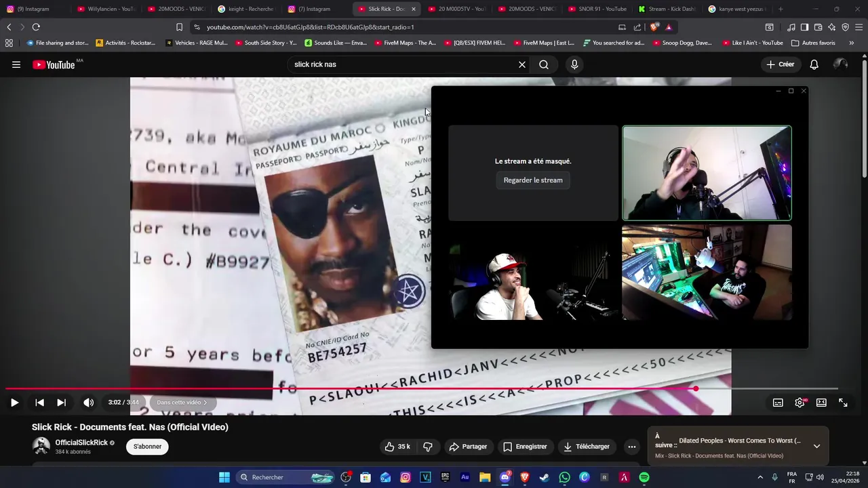Switch to the '(7) Instagram' tab
Image resolution: width=868 pixels, height=488 pixels.
pyautogui.click(x=315, y=9)
